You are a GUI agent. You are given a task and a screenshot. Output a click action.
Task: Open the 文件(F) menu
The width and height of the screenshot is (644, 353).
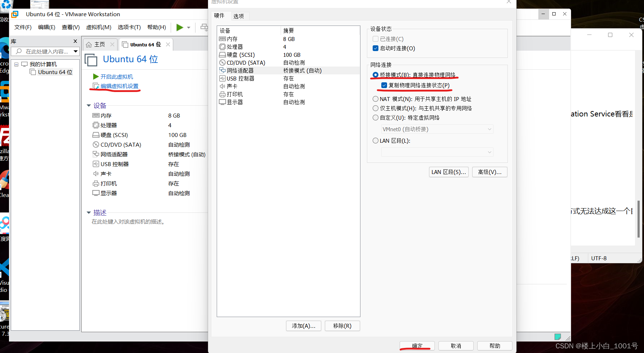click(x=23, y=27)
